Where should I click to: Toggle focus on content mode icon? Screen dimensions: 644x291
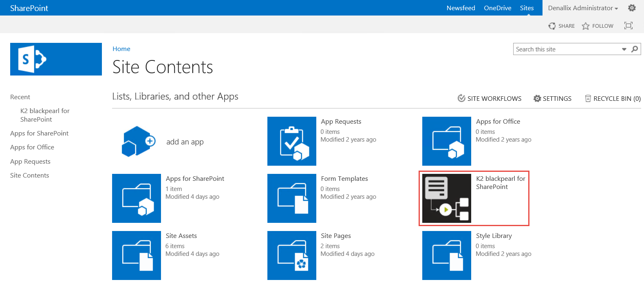pyautogui.click(x=629, y=26)
